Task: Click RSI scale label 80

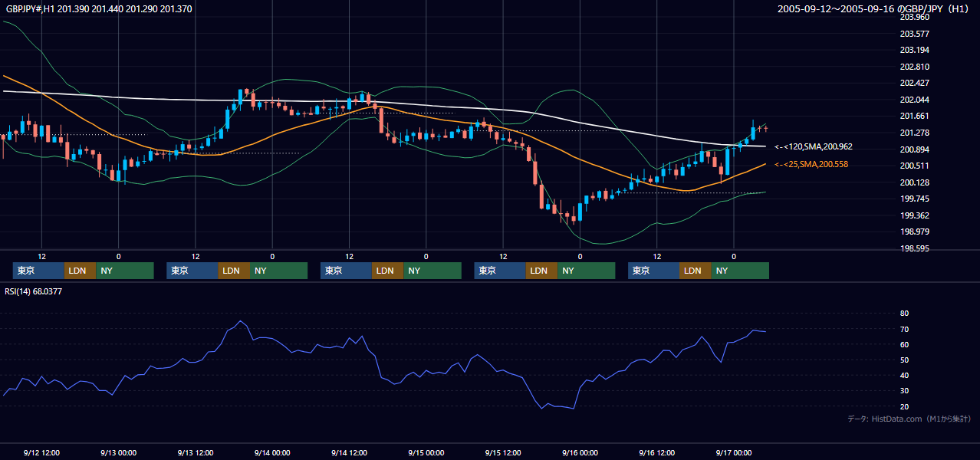Action: tap(904, 314)
